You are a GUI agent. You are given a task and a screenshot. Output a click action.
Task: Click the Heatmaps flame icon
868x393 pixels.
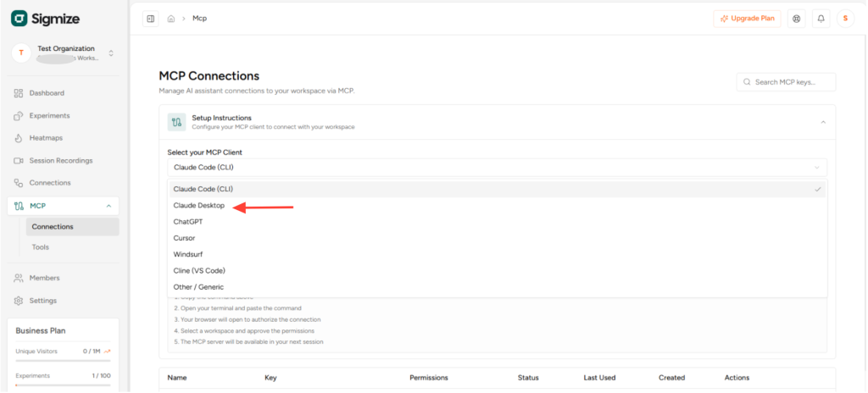[x=19, y=138]
